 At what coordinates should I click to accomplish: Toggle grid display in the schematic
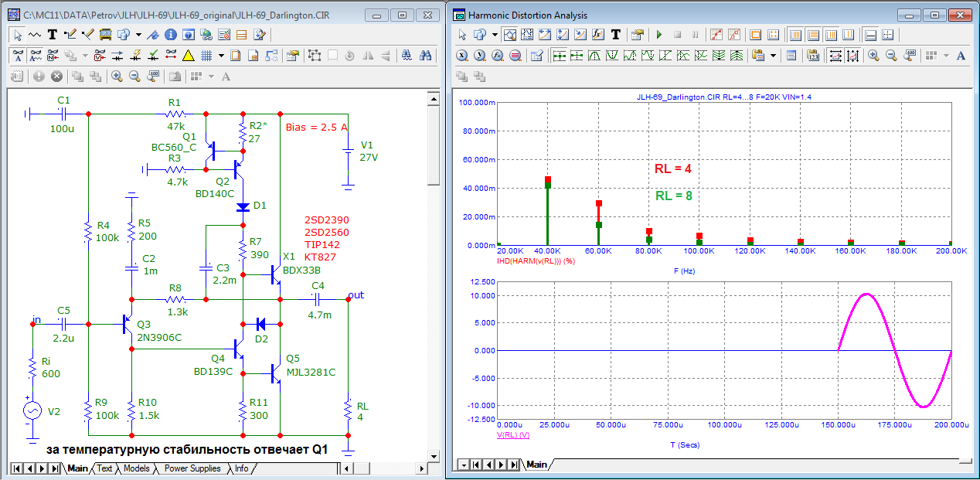point(206,56)
